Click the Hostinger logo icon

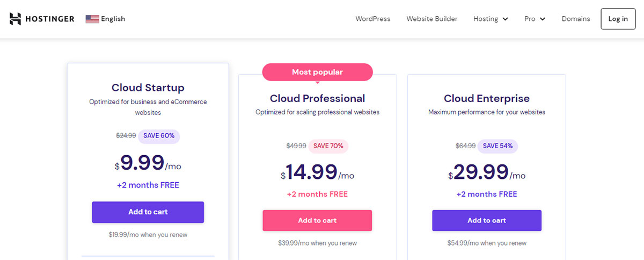coord(16,19)
